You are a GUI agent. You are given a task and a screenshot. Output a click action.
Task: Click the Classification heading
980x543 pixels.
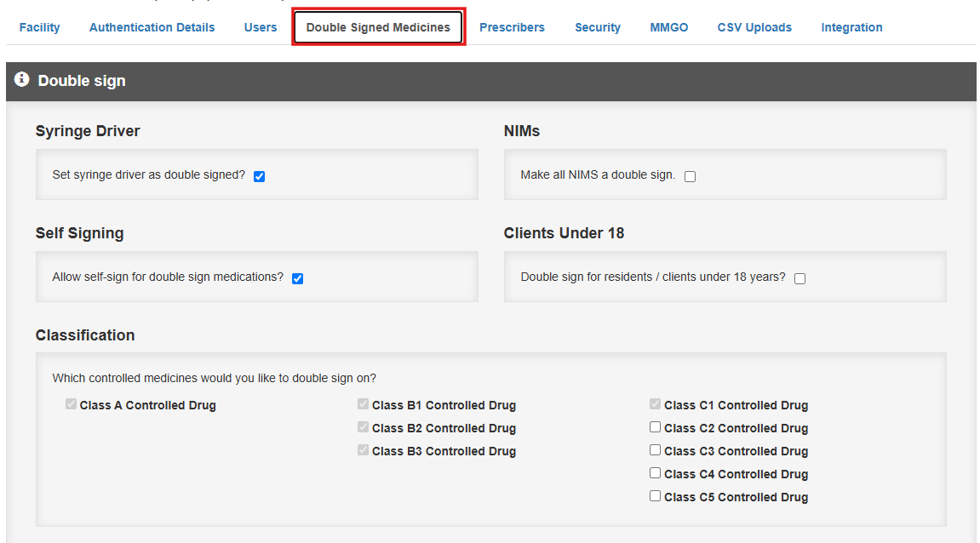click(x=85, y=335)
